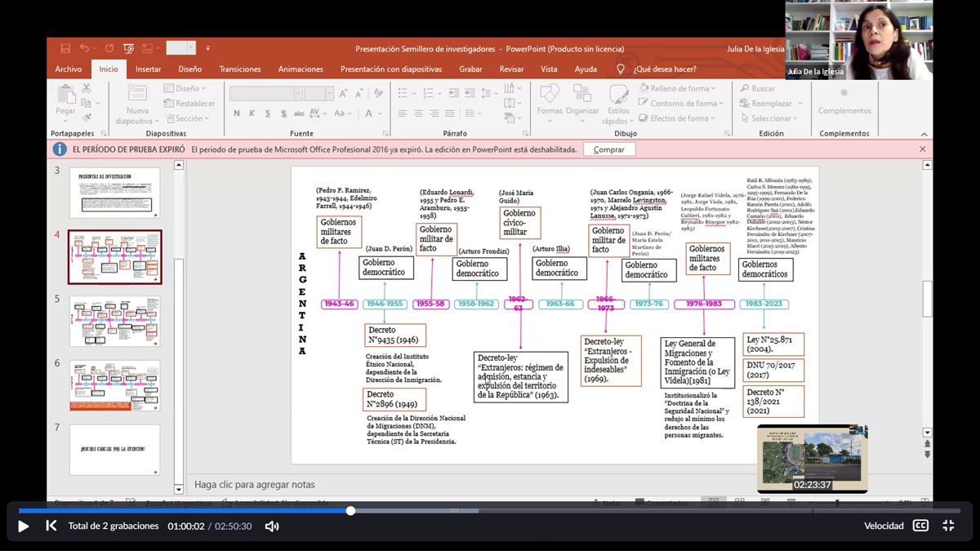Click the Undo arrow icon
Viewport: 980px width, 551px height.
click(x=84, y=49)
